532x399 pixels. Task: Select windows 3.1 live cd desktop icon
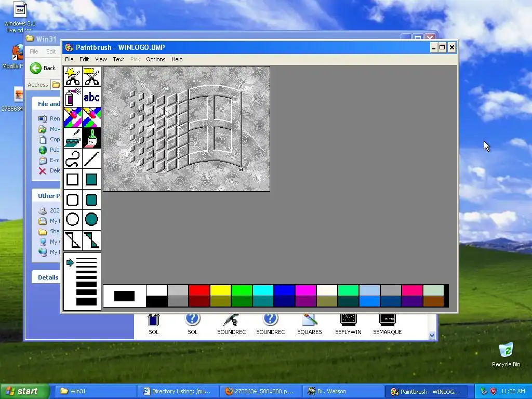(x=19, y=17)
